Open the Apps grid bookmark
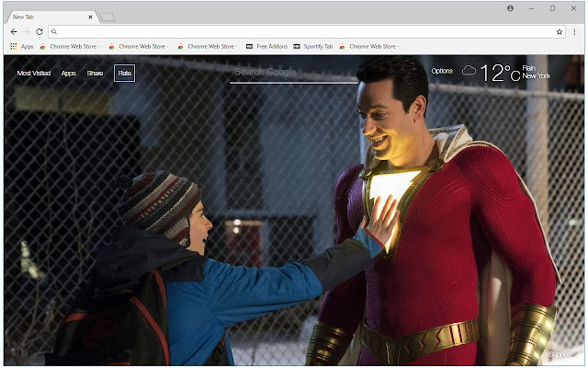588x368 pixels. click(22, 47)
